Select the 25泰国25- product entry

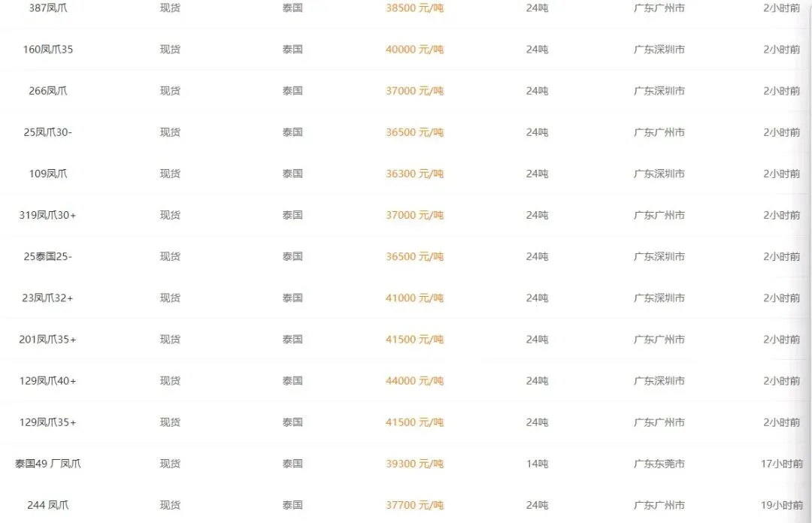(47, 256)
